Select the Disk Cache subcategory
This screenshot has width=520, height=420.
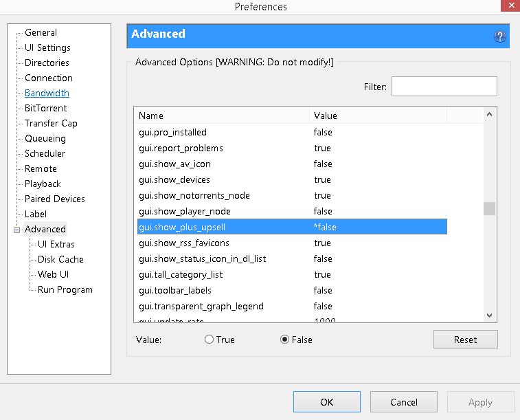coord(60,259)
